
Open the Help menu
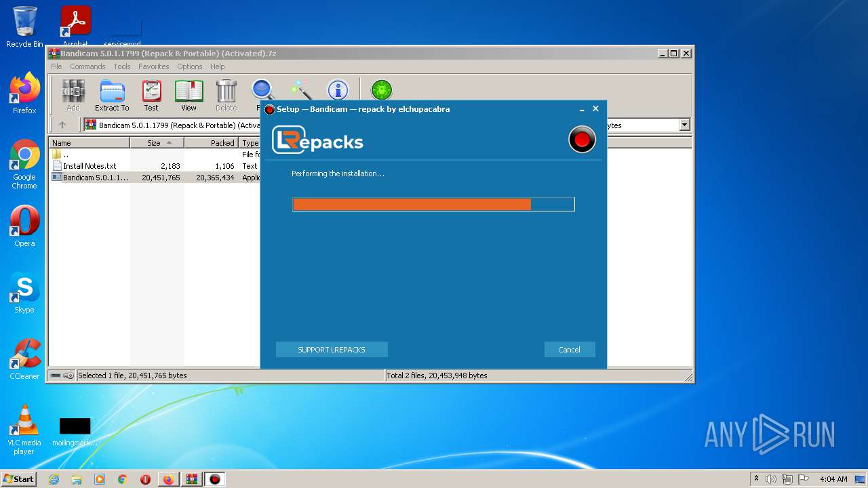pos(217,66)
